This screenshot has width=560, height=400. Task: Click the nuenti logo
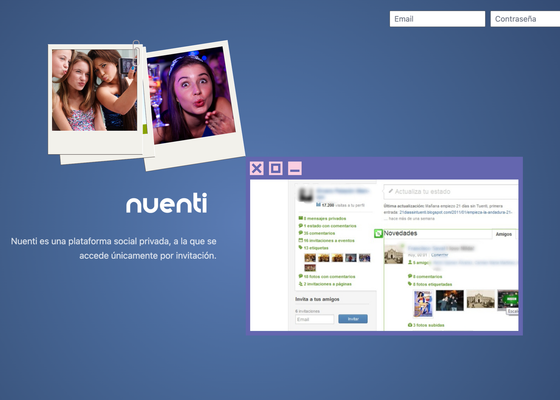point(166,203)
